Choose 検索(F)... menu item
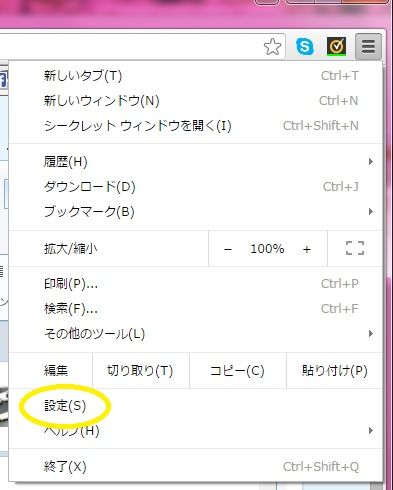This screenshot has height=490, width=393. pos(196,309)
